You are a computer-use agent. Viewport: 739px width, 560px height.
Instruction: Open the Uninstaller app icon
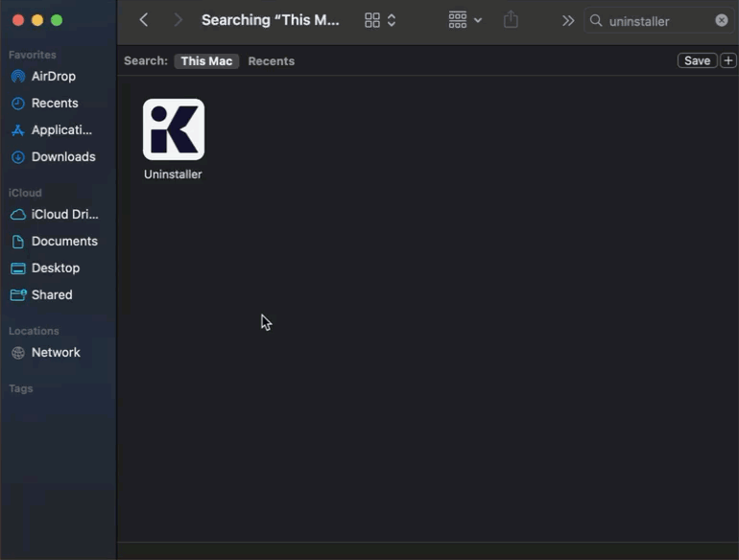[174, 129]
